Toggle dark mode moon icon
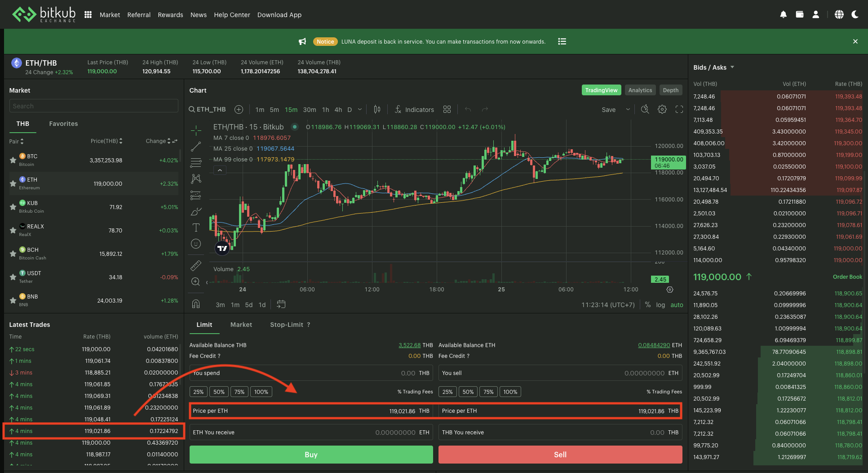 (x=855, y=15)
